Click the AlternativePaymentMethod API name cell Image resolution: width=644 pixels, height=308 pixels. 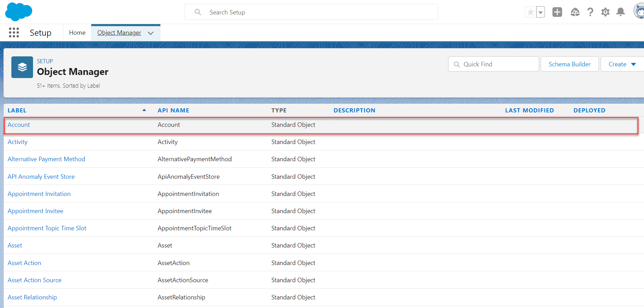[195, 159]
